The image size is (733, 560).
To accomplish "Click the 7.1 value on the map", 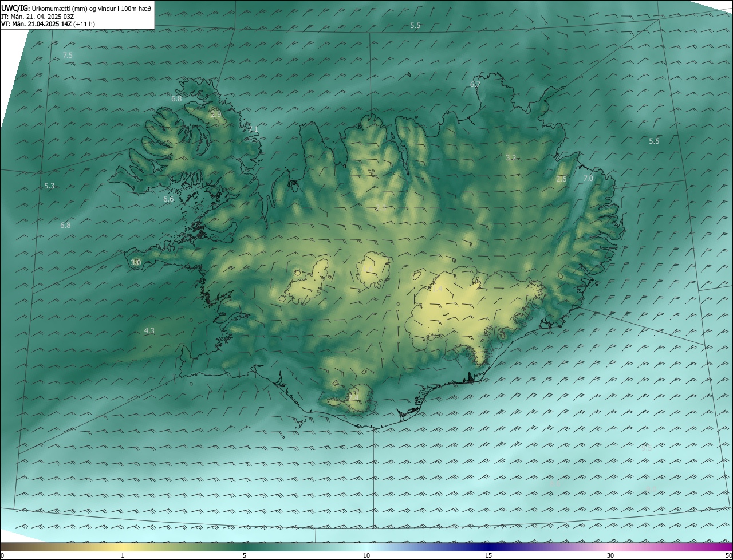I will 253,129.
